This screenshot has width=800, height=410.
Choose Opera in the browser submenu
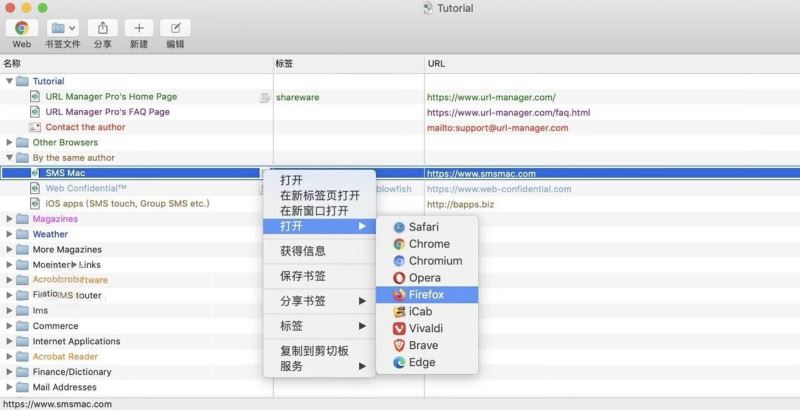(x=427, y=278)
